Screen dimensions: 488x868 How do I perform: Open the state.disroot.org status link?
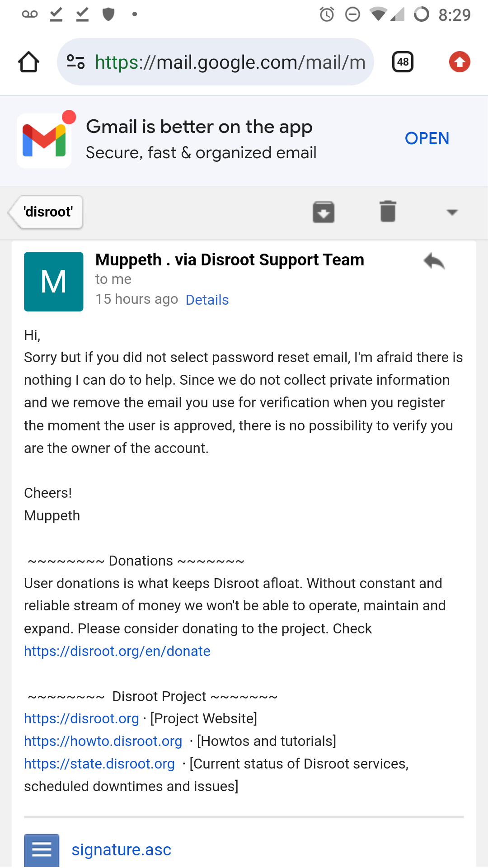pyautogui.click(x=99, y=764)
